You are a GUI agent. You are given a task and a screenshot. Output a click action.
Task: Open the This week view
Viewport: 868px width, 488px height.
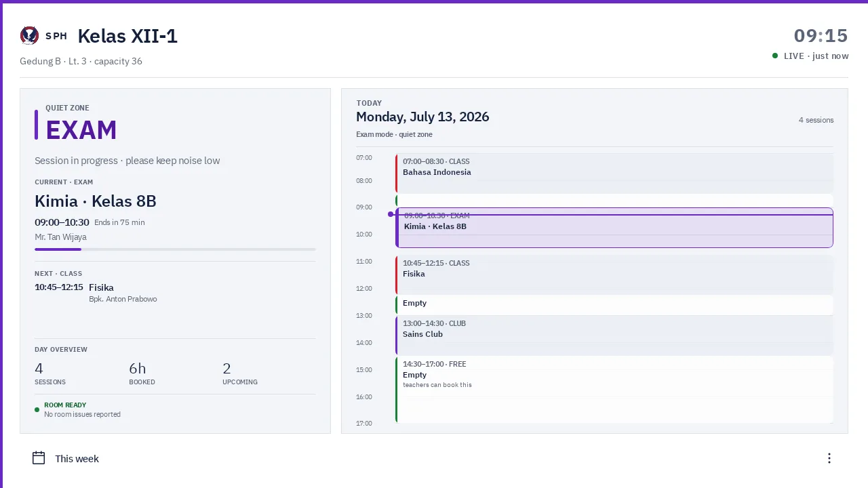[66, 459]
